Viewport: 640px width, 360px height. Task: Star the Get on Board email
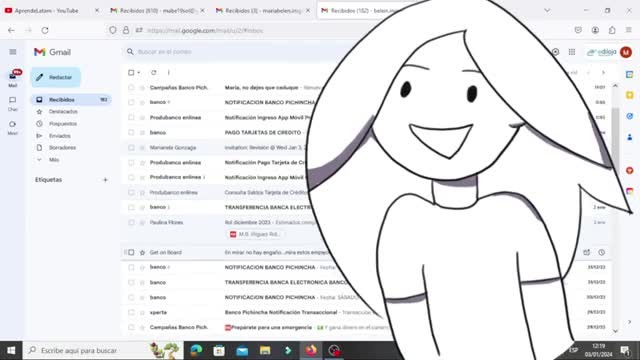click(x=142, y=253)
